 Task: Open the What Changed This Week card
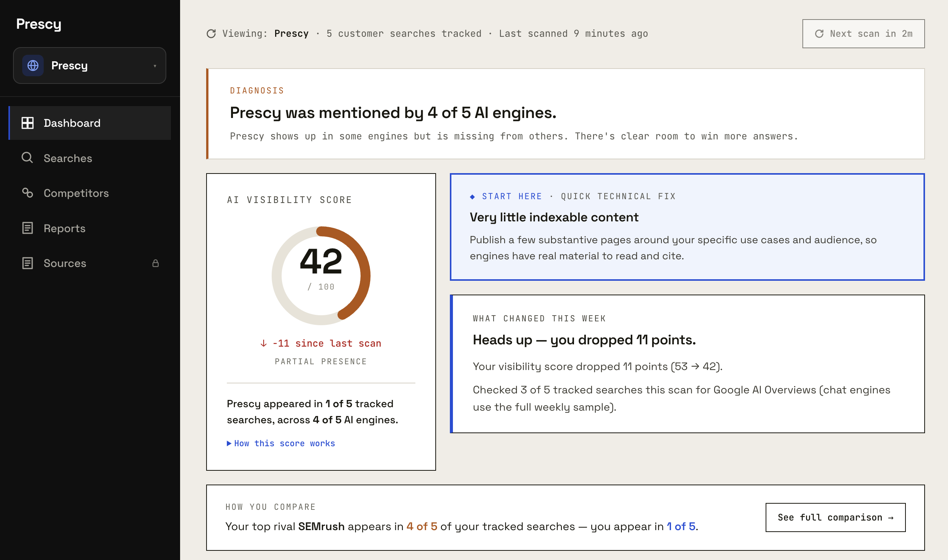click(687, 364)
